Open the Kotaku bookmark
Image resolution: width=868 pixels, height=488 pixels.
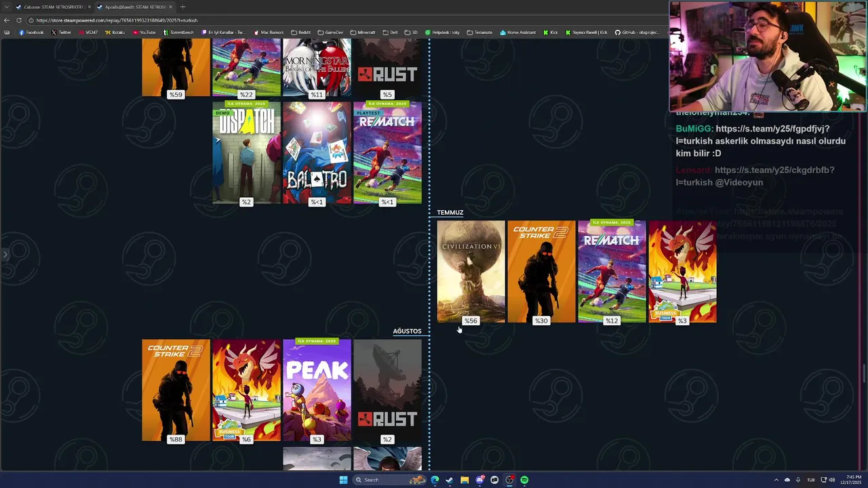click(x=115, y=33)
